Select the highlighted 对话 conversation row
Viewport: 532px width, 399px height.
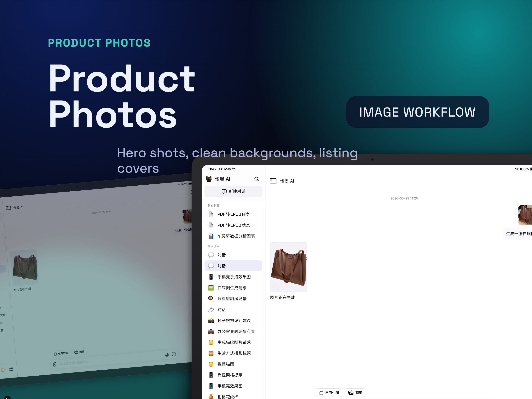coord(233,266)
